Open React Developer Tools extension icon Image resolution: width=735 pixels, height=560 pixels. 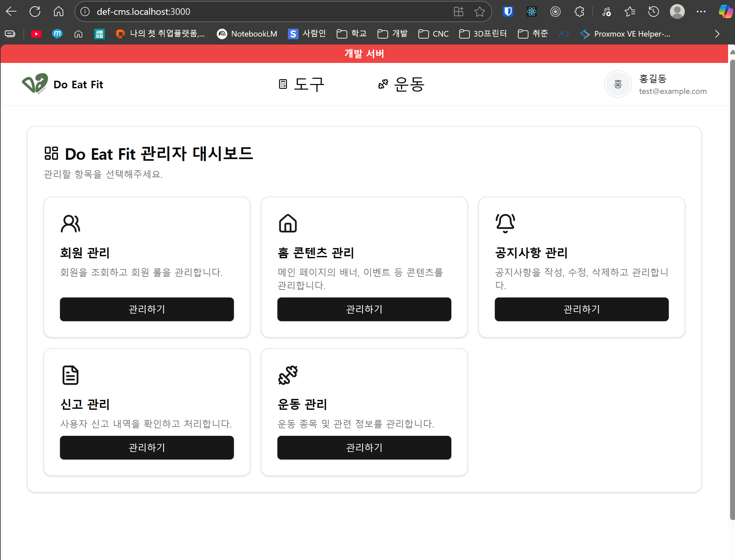click(531, 12)
